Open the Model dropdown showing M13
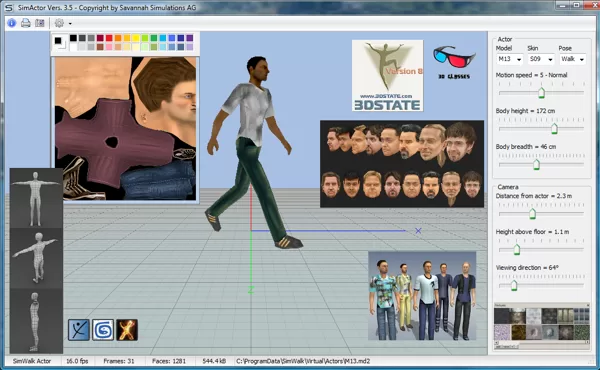The width and height of the screenshot is (600, 370). pos(509,59)
